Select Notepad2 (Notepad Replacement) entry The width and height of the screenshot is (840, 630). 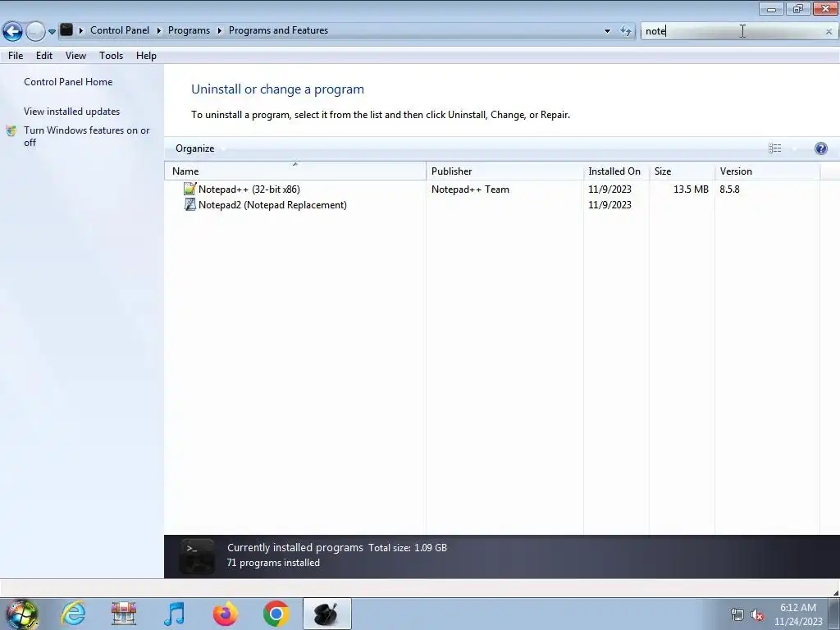(x=272, y=204)
